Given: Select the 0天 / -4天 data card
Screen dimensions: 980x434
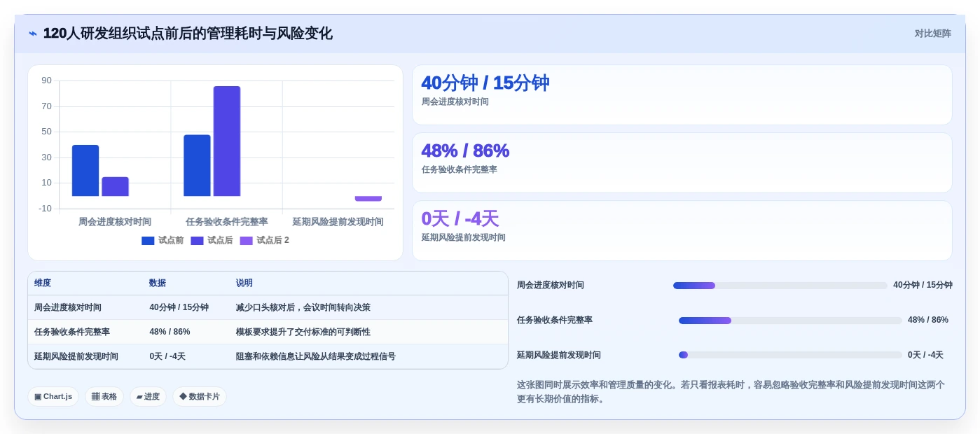Looking at the screenshot, I should 682,231.
